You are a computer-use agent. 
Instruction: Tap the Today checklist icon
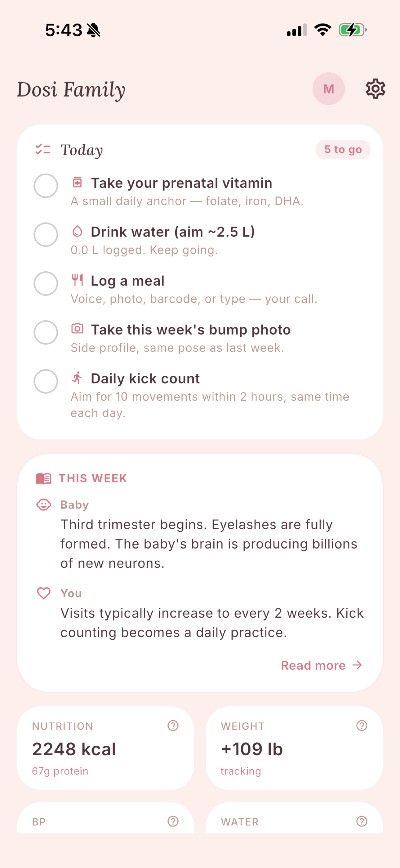[x=43, y=149]
